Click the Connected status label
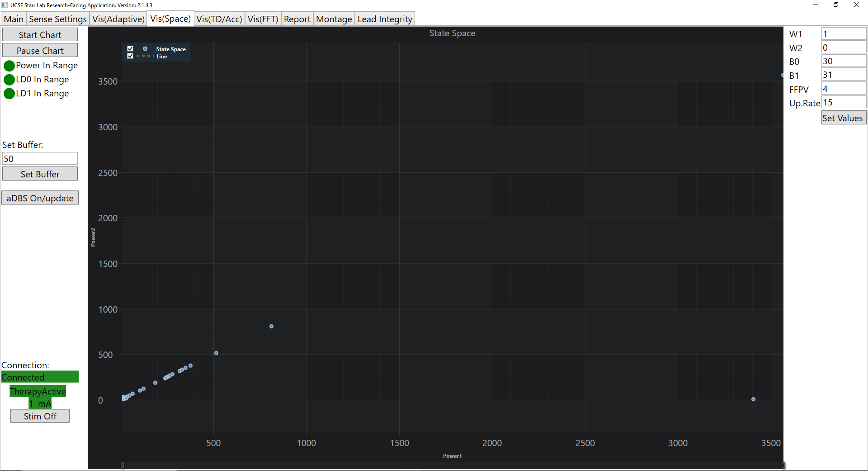868x471 pixels. (x=40, y=377)
